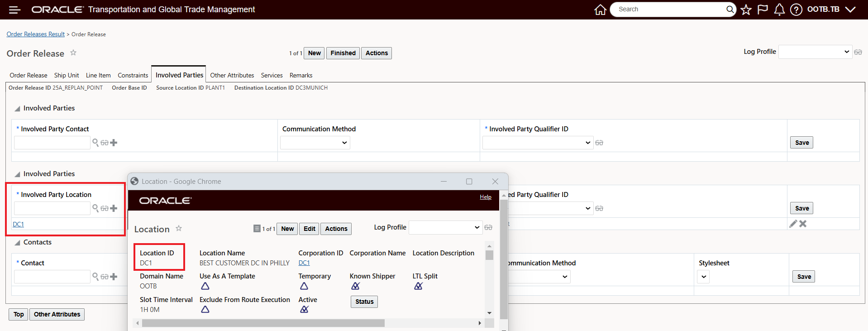Screen dimensions: 868x331
Task: Delete DC1 row with X icon
Action: (x=803, y=224)
